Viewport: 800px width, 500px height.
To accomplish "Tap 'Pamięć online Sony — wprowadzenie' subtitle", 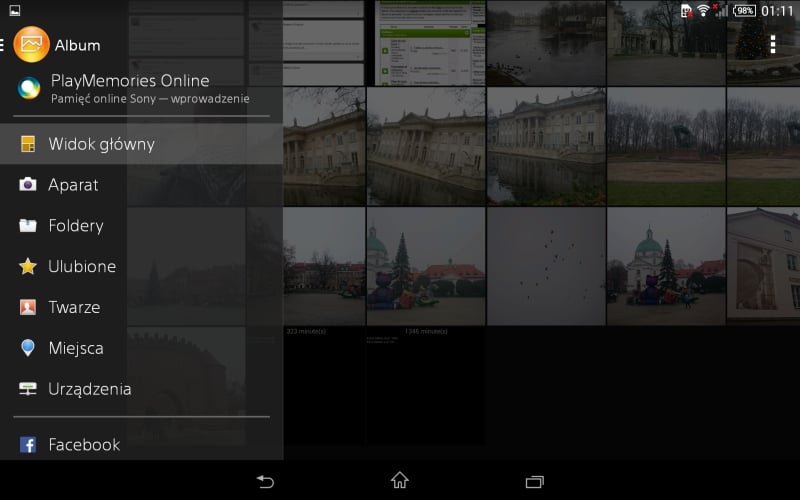I will click(150, 98).
